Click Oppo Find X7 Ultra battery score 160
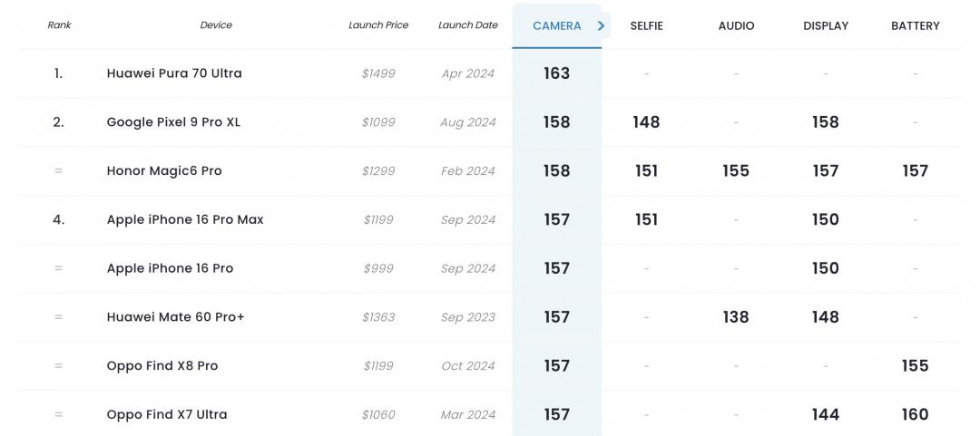Viewport: 980px width, 436px height. point(915,414)
